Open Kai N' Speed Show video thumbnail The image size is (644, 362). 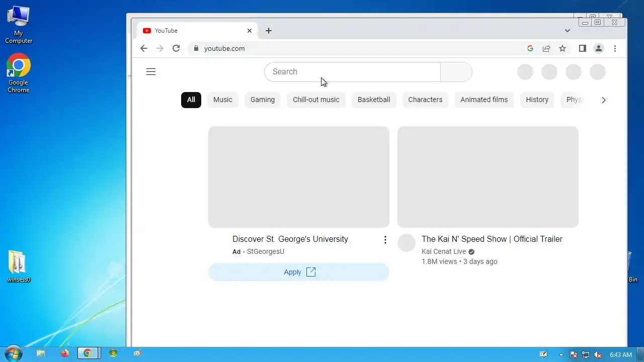point(488,177)
